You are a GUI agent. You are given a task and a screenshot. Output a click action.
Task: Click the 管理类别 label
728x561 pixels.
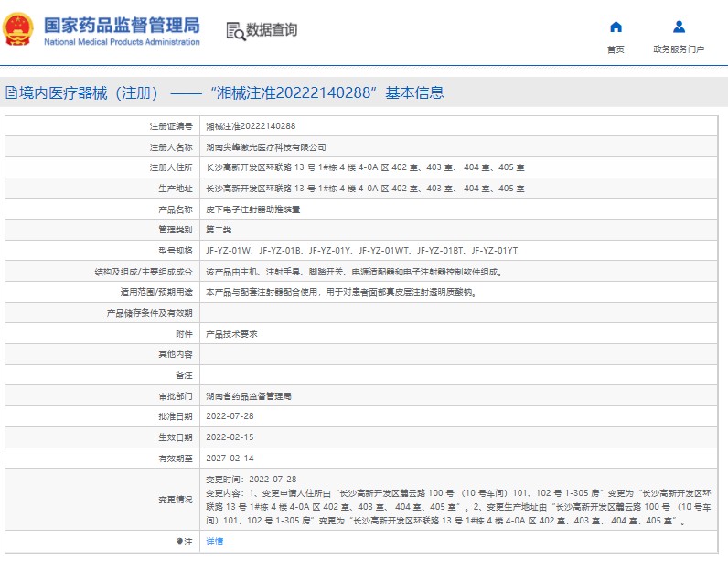click(175, 230)
